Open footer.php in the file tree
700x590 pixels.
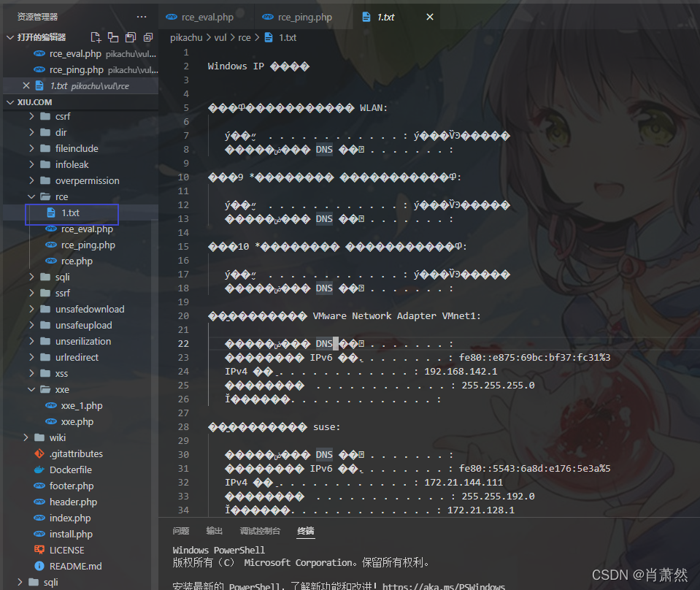(72, 486)
